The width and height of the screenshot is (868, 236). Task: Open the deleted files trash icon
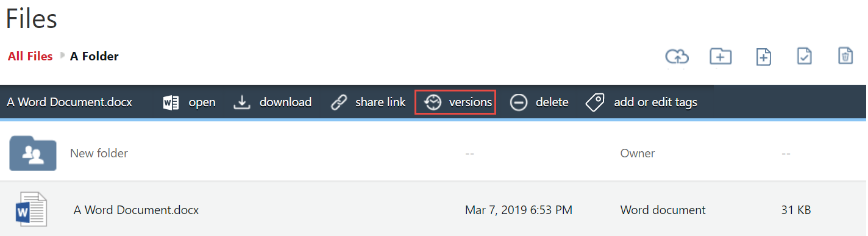coord(845,56)
